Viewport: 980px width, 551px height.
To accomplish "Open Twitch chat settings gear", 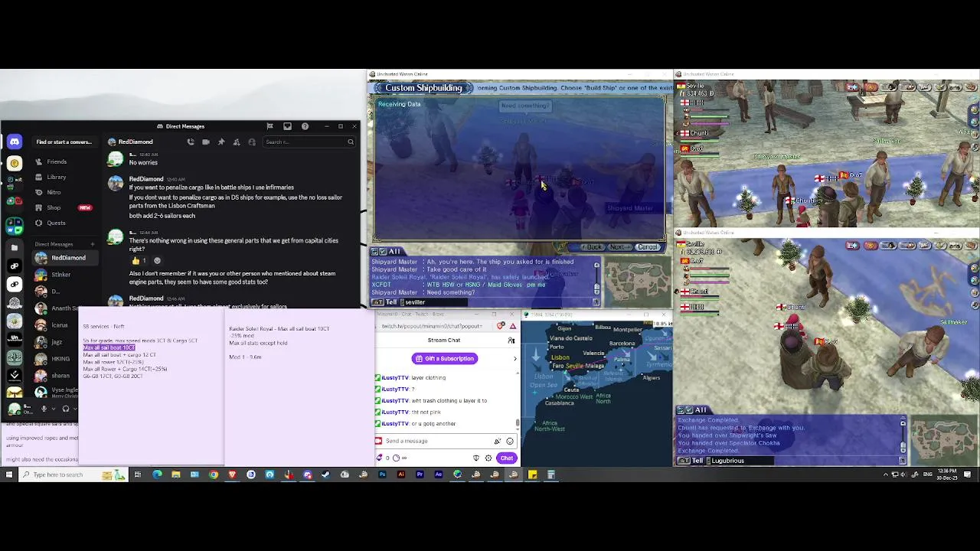I will click(x=488, y=458).
